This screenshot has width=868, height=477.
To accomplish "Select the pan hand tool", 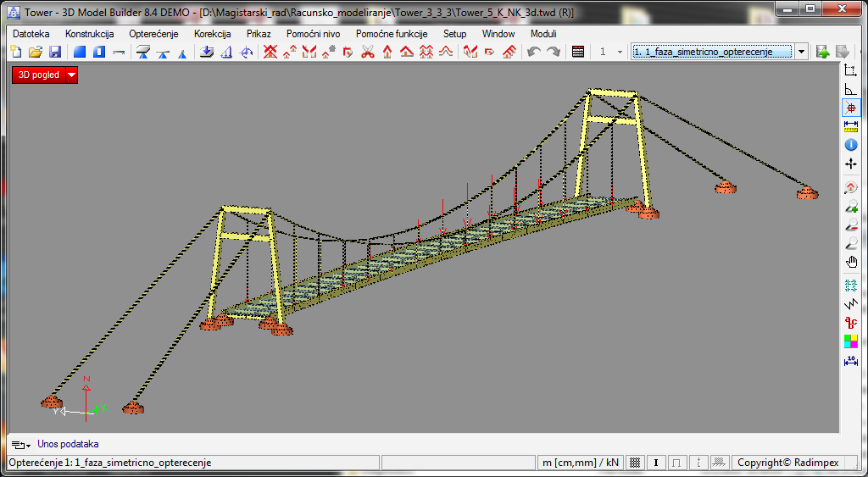I will pos(851,262).
